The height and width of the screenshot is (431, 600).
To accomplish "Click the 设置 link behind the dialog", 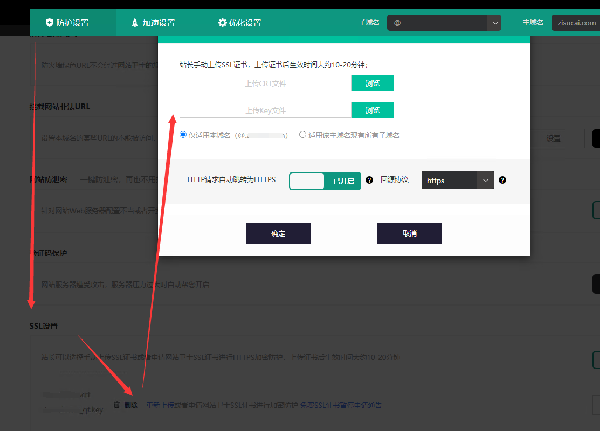I will click(x=553, y=139).
